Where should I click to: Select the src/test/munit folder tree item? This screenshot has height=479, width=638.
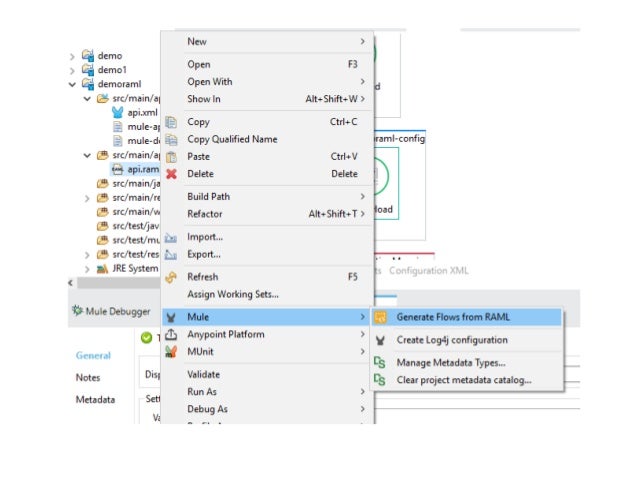coord(128,240)
